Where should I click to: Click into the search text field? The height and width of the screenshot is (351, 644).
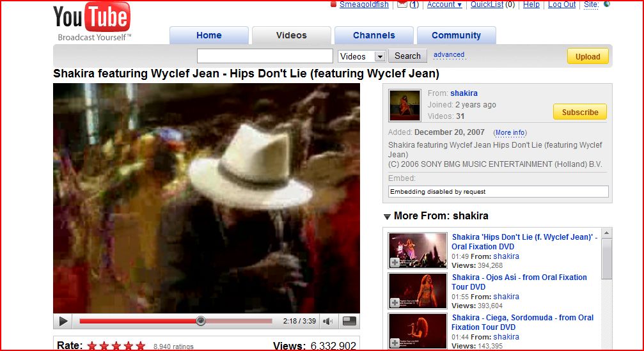[x=265, y=56]
